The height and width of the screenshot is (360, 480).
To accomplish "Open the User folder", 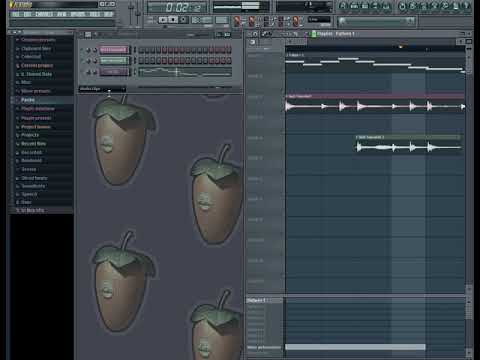I will (26, 202).
